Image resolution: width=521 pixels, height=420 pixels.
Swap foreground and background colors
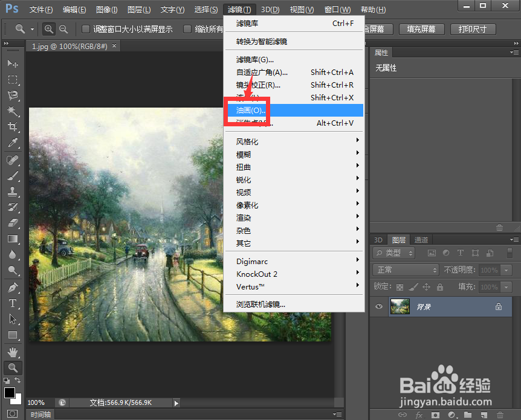(18, 381)
